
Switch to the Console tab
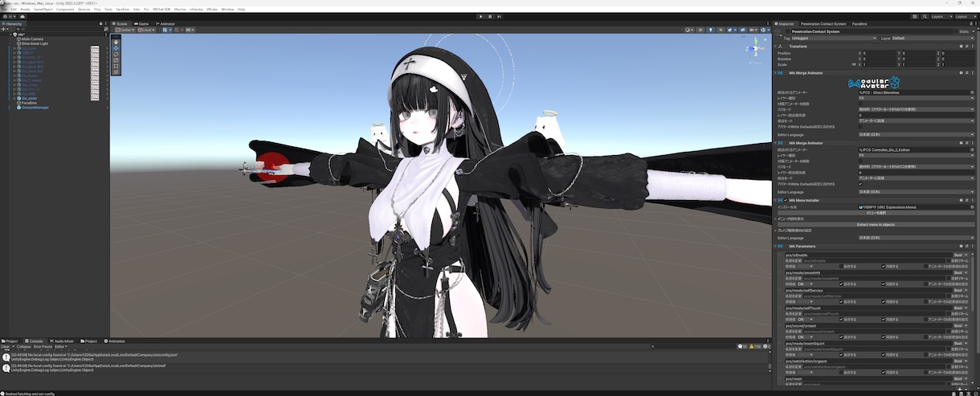pyautogui.click(x=35, y=341)
